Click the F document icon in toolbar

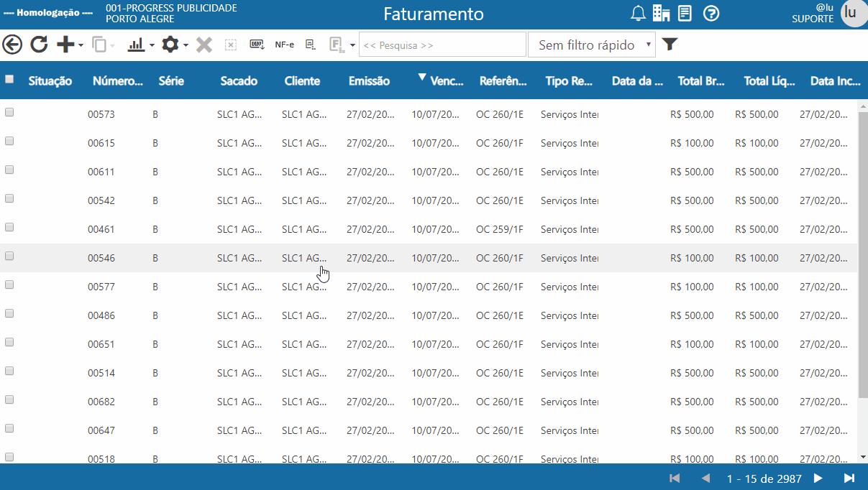[x=336, y=45]
